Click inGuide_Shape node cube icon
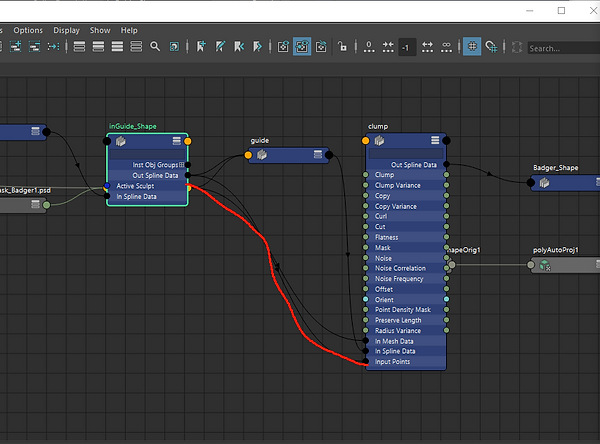The height and width of the screenshot is (444, 600). click(121, 141)
